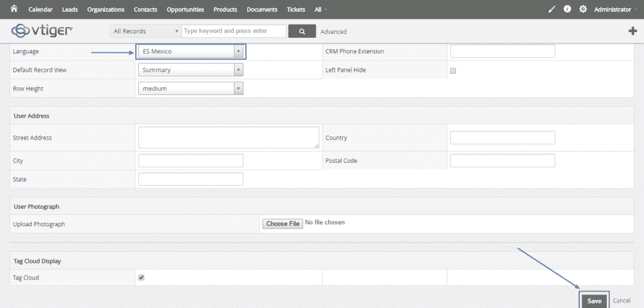Click into the Street Address textarea
Screen dimensions: 644x308
point(229,137)
